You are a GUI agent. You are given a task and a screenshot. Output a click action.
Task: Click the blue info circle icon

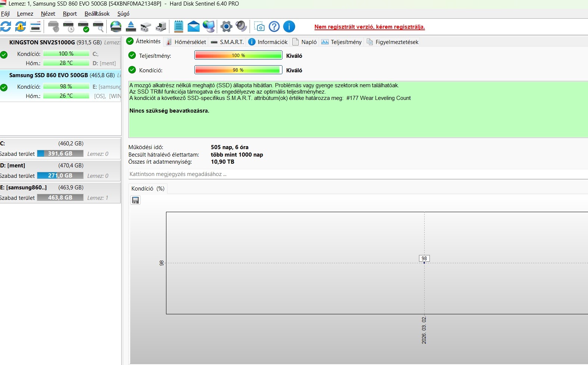click(289, 26)
